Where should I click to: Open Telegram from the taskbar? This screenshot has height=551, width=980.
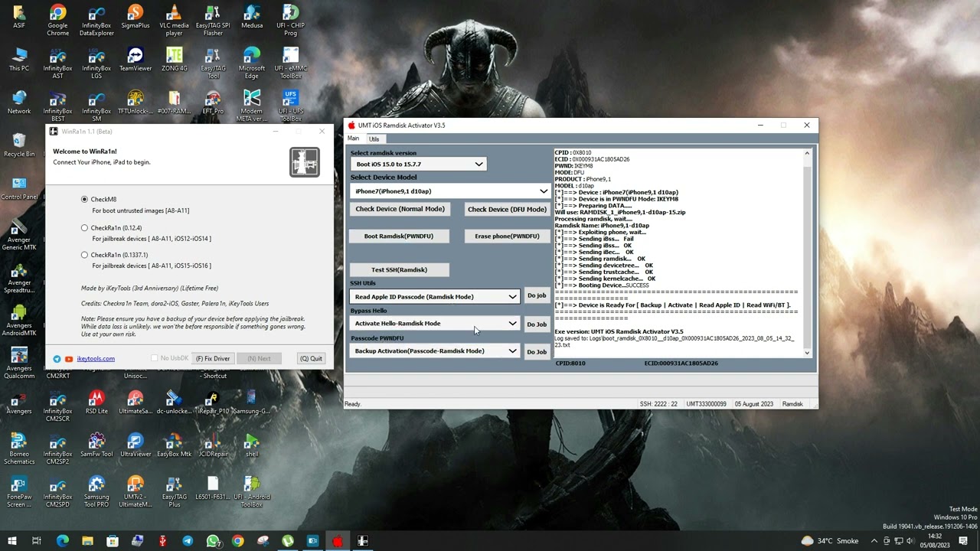point(188,541)
